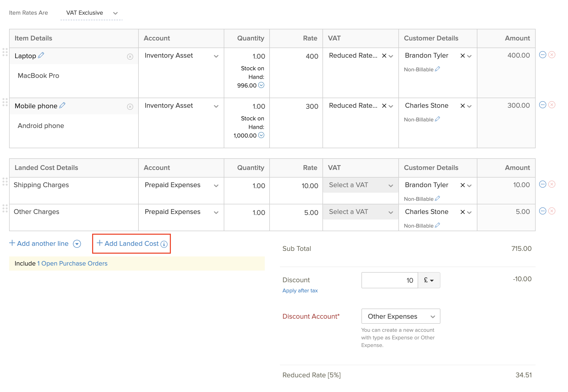Expand stock on hand details for MacBook Pro
This screenshot has height=392, width=568.
[261, 85]
